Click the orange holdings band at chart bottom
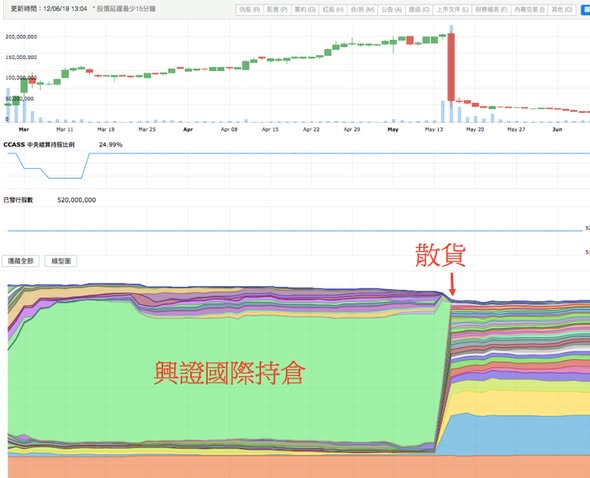590x478 pixels. click(x=299, y=467)
